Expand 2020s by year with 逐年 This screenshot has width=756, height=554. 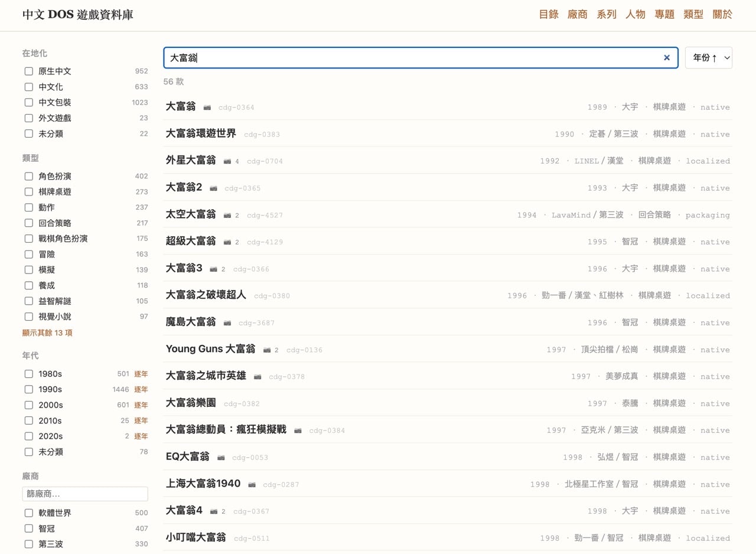pyautogui.click(x=141, y=436)
